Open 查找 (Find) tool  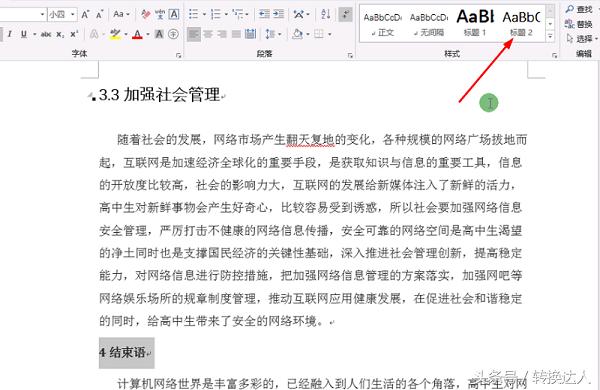click(579, 9)
